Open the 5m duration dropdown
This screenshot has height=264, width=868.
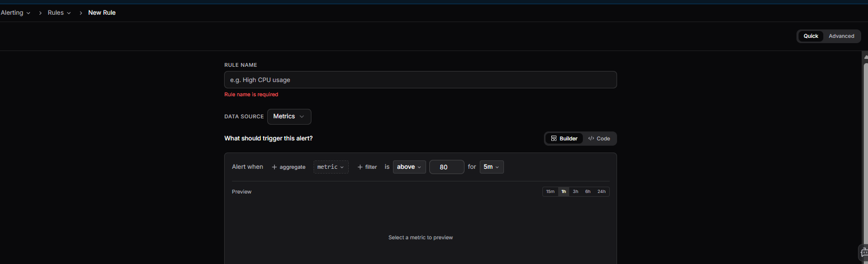491,167
